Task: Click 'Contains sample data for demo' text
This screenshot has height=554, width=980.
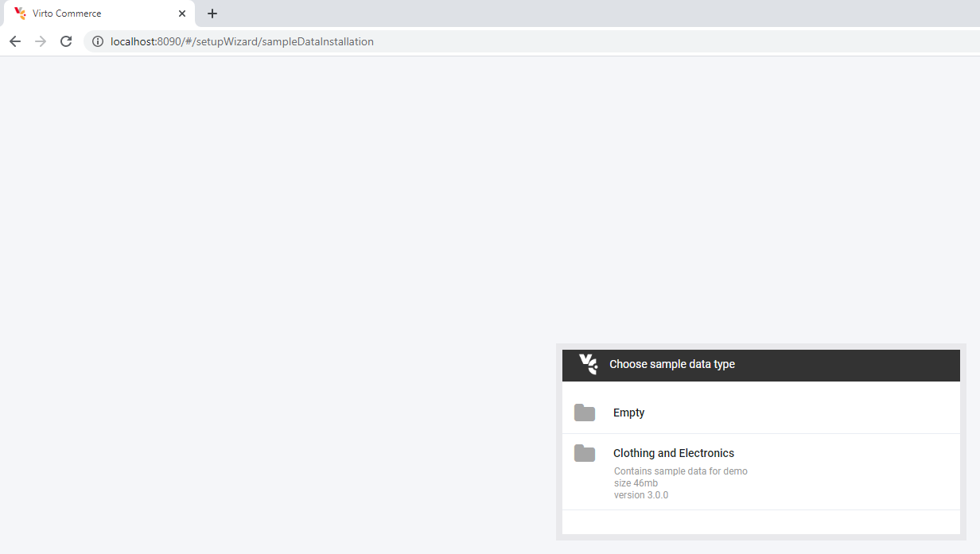Action: (x=681, y=471)
